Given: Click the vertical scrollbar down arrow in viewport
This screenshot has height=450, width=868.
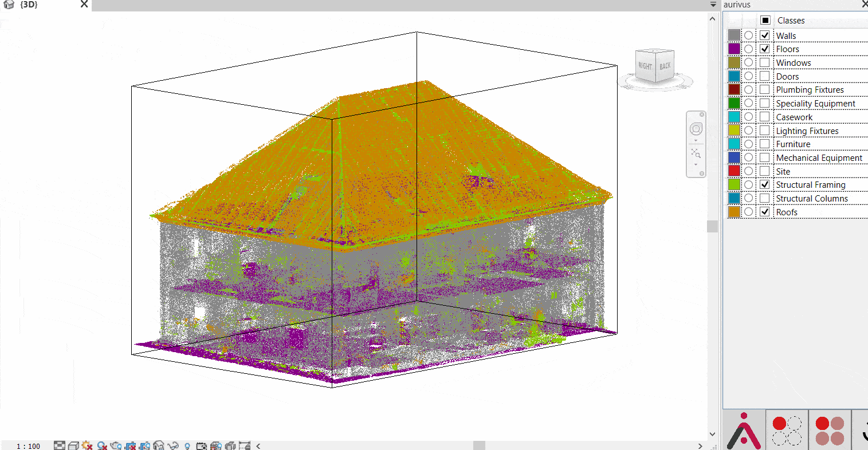Looking at the screenshot, I should click(x=713, y=434).
